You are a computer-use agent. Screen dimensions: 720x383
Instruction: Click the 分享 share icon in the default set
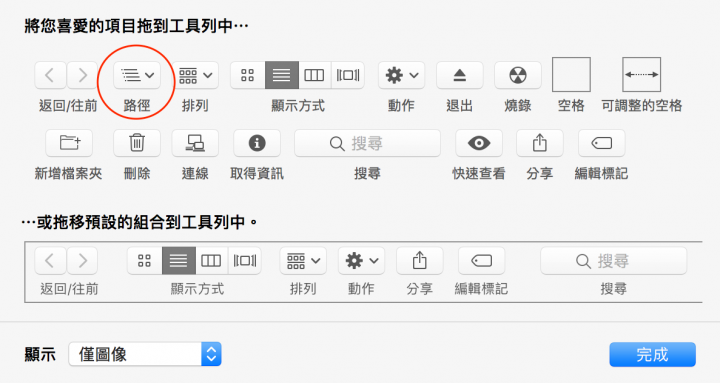point(420,260)
